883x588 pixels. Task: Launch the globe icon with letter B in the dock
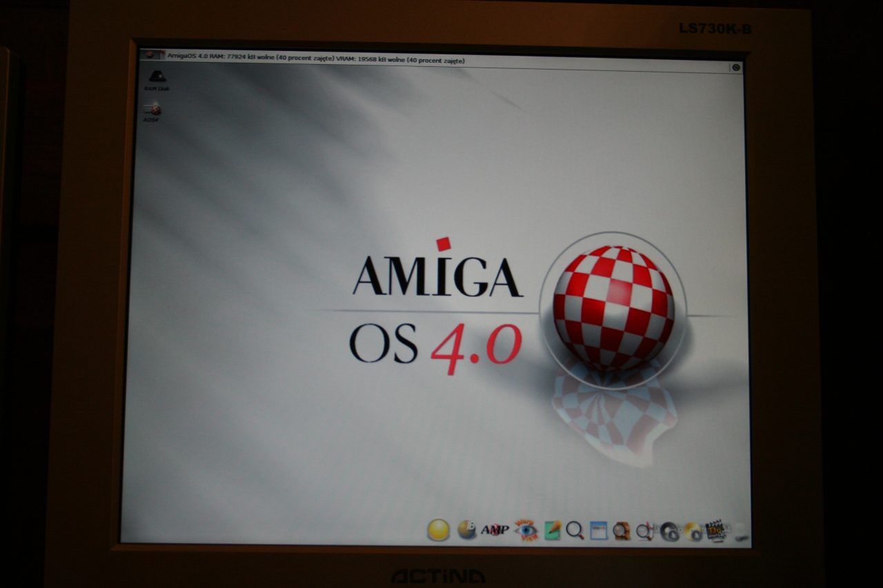467,529
